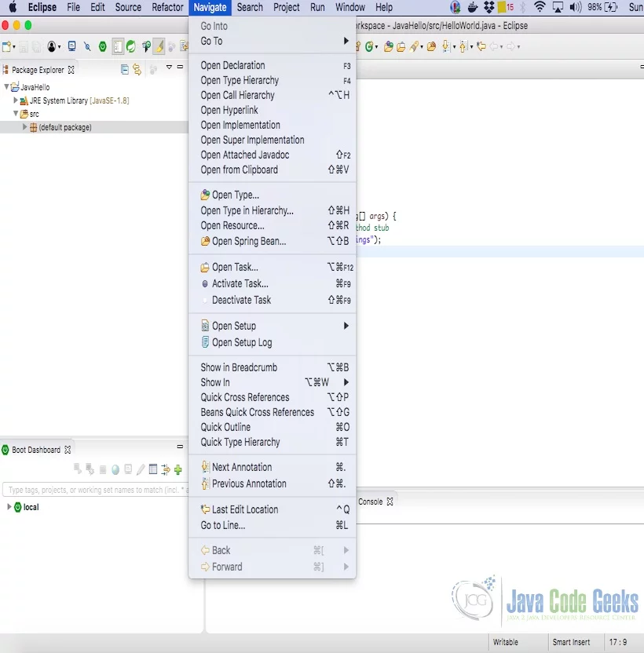The height and width of the screenshot is (653, 644).
Task: Close the Console tab
Action: pyautogui.click(x=390, y=502)
